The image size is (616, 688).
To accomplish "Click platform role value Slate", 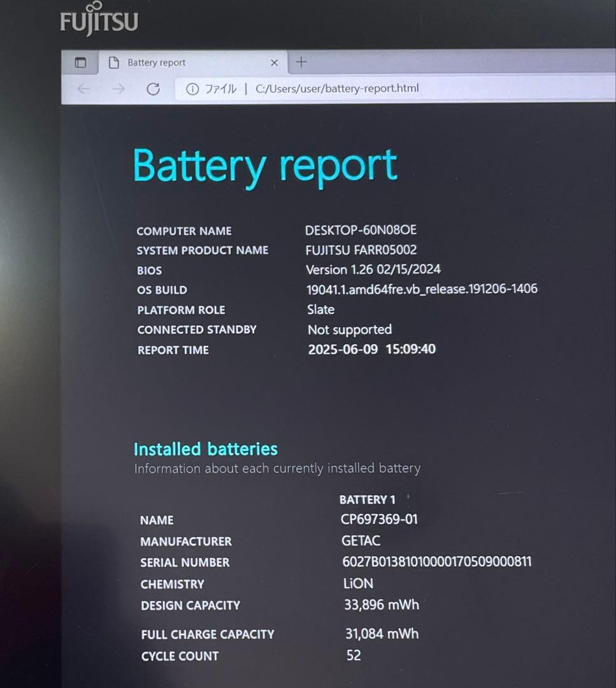I will click(320, 310).
